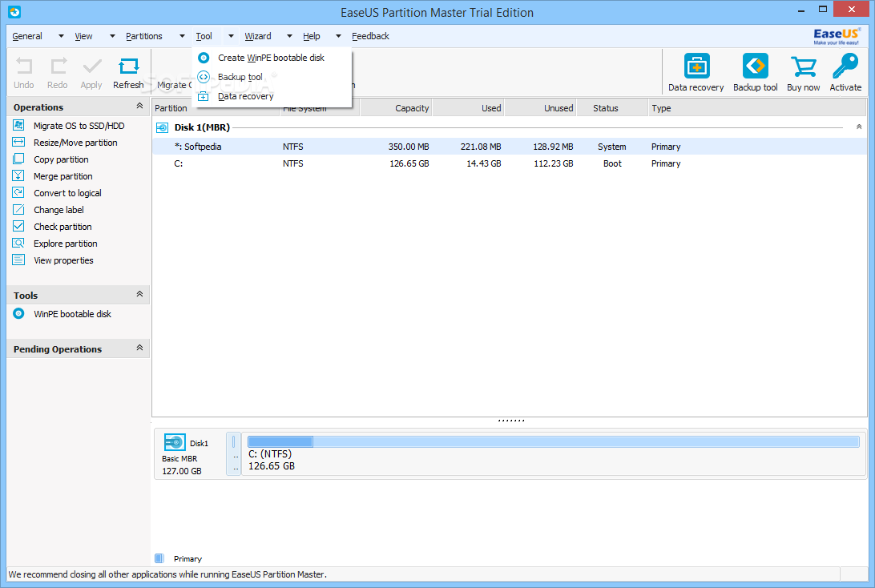
Task: Click Resize/Move partition operation
Action: tap(75, 143)
